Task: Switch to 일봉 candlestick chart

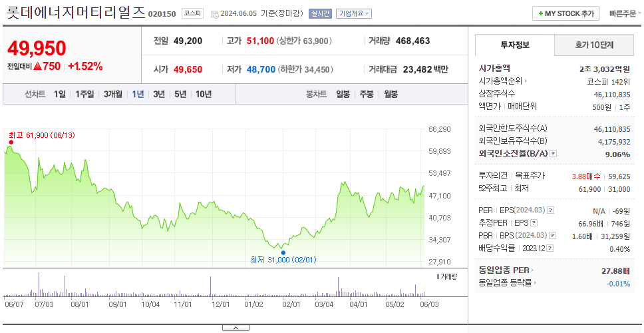Action: tap(343, 94)
